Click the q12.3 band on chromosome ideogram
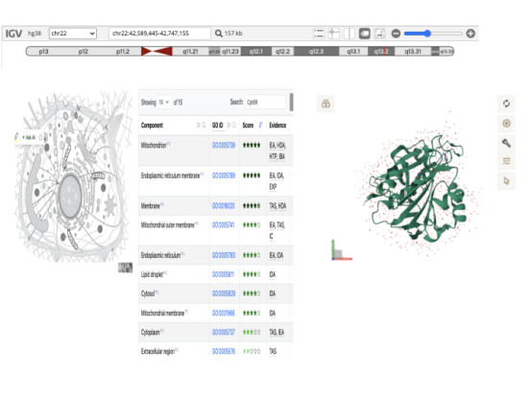The height and width of the screenshot is (399, 532). click(316, 52)
